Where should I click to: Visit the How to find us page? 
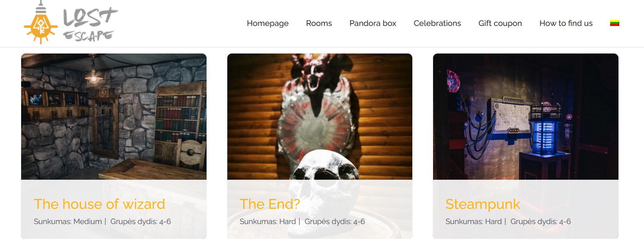pyautogui.click(x=566, y=23)
